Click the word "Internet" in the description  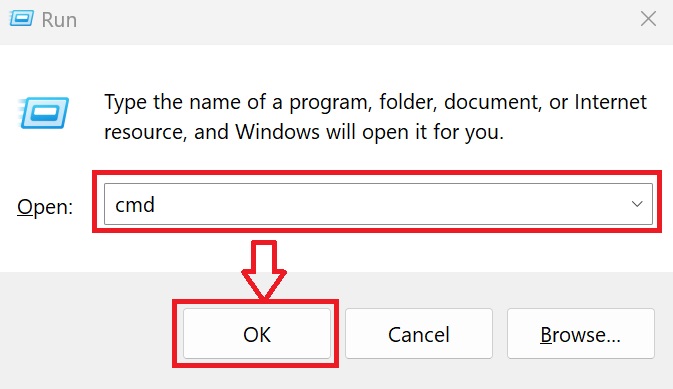coord(610,102)
